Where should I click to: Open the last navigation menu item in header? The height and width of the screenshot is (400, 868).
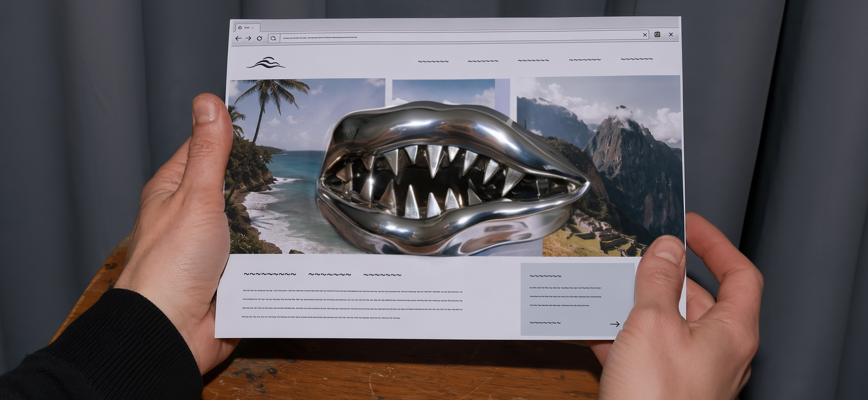point(636,59)
